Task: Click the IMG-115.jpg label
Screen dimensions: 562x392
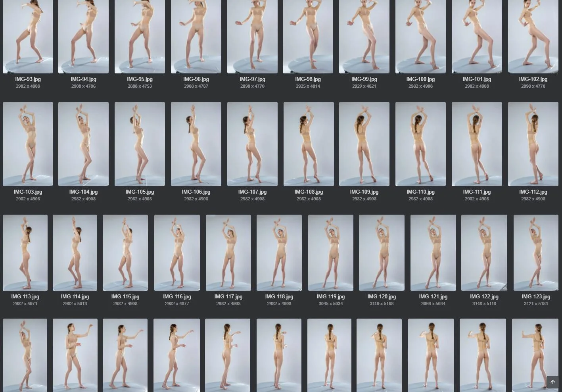Action: (125, 297)
